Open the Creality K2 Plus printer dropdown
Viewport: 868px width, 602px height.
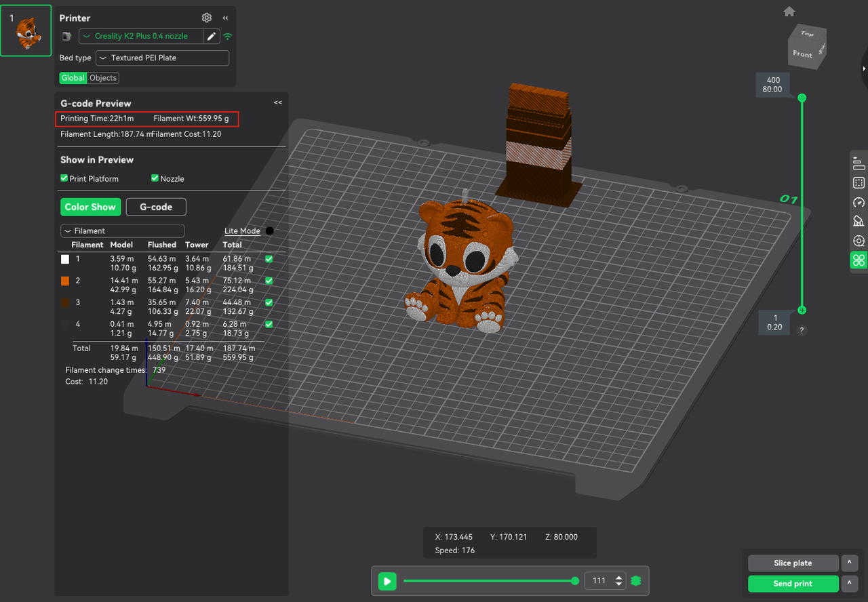click(x=142, y=37)
